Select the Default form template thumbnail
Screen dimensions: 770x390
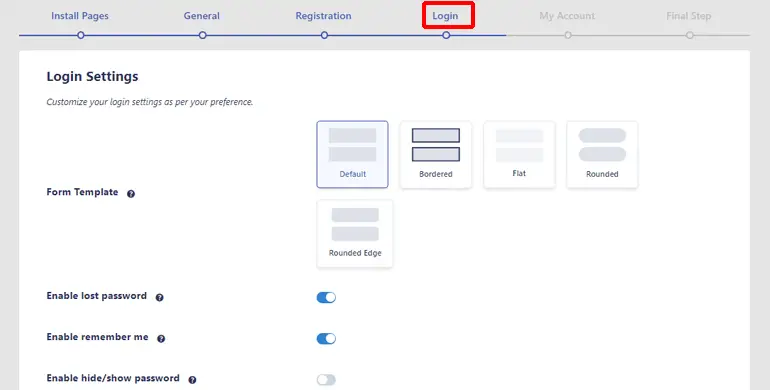tap(352, 154)
